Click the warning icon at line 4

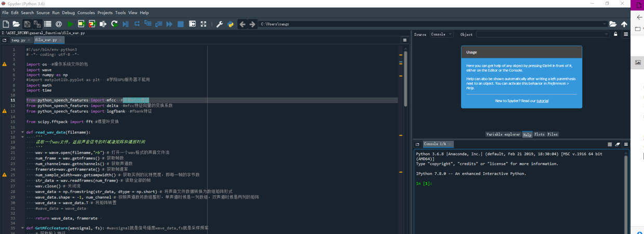[5, 64]
